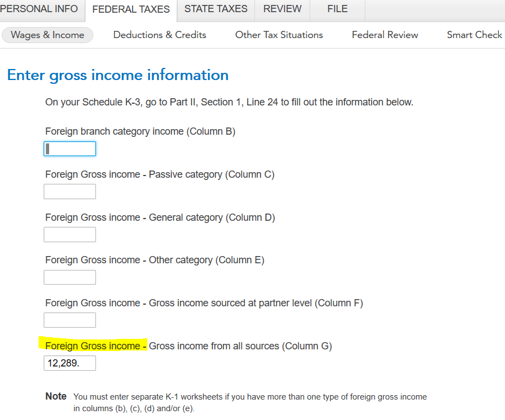Image resolution: width=505 pixels, height=420 pixels.
Task: Focus the Foreign branch category income field
Action: [x=70, y=149]
